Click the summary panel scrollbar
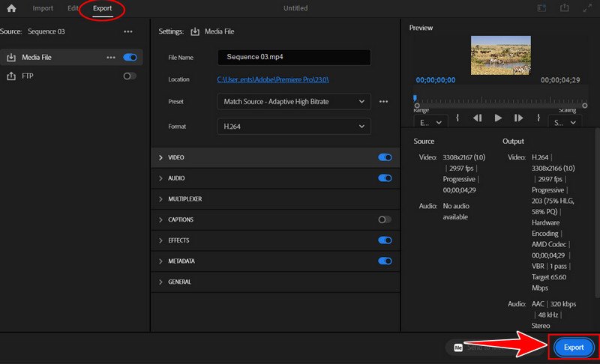Image resolution: width=600 pixels, height=364 pixels. (597, 213)
